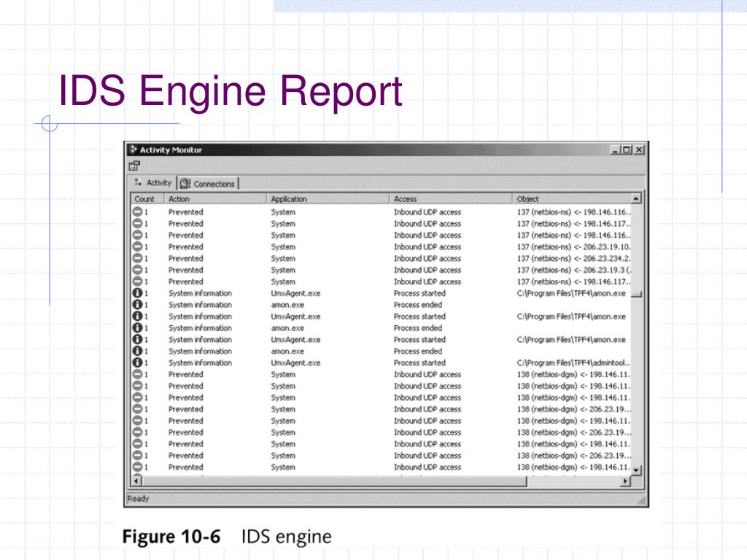The image size is (747, 560).
Task: Click the horizontal scrollbar right arrow
Action: [625, 481]
